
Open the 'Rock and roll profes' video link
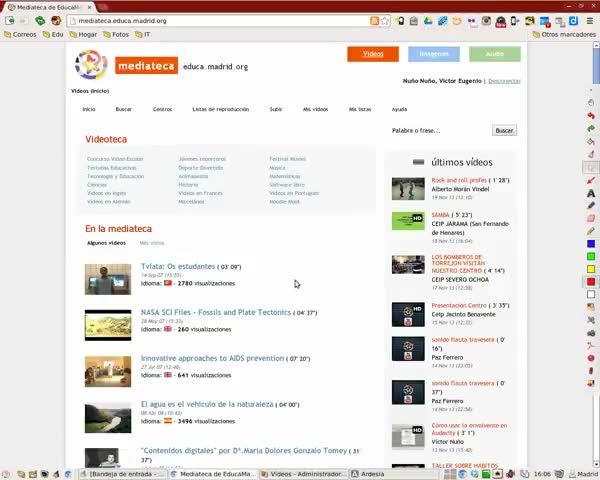point(459,180)
